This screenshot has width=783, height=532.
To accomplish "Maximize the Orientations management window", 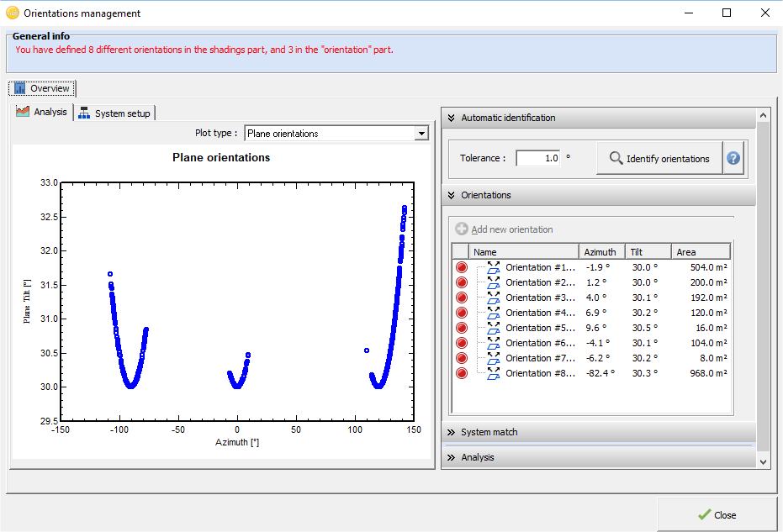I will pyautogui.click(x=727, y=13).
